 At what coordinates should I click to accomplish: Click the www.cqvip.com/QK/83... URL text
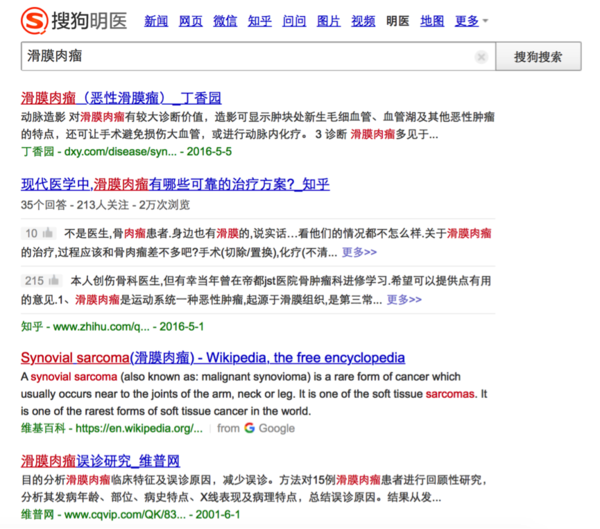pyautogui.click(x=125, y=514)
